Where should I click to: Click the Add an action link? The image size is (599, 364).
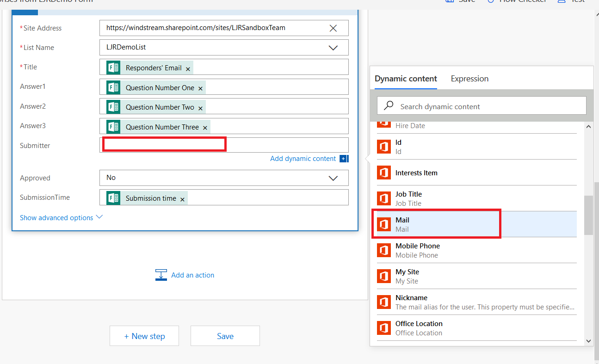click(x=192, y=275)
